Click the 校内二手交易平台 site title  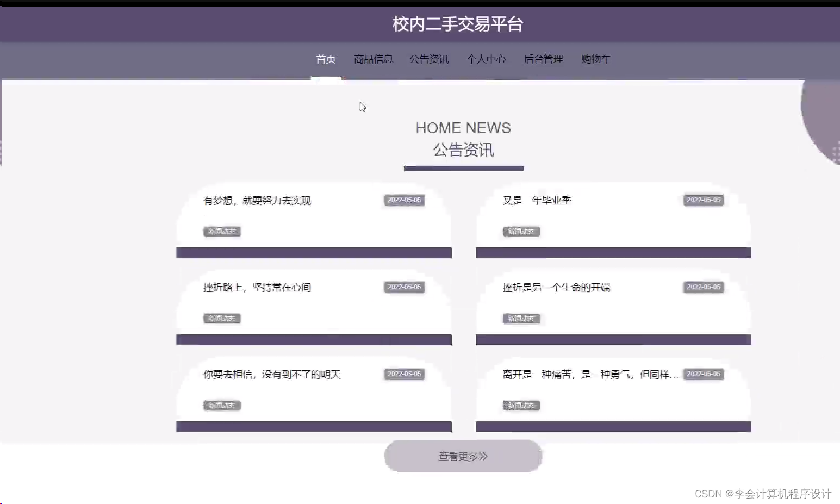(457, 24)
